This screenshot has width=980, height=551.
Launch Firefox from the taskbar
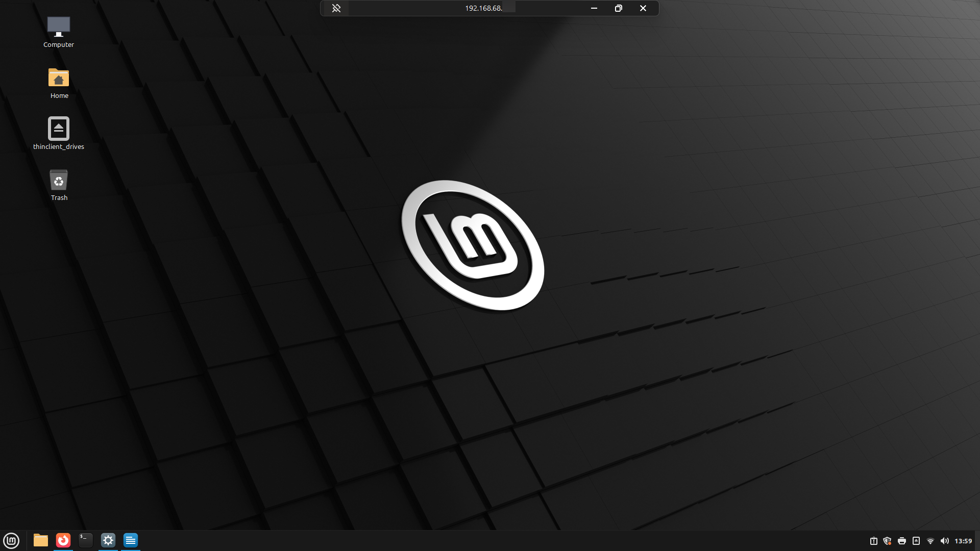tap(63, 540)
